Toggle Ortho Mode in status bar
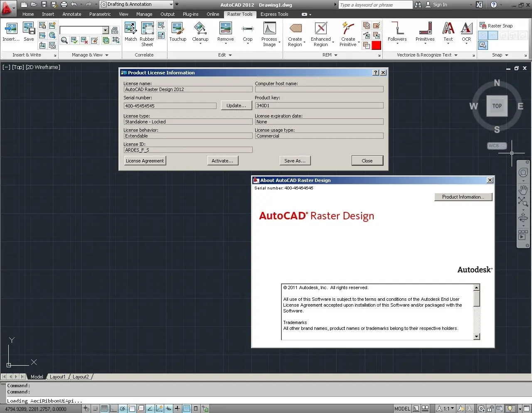The width and height of the screenshot is (532, 413). 113,408
